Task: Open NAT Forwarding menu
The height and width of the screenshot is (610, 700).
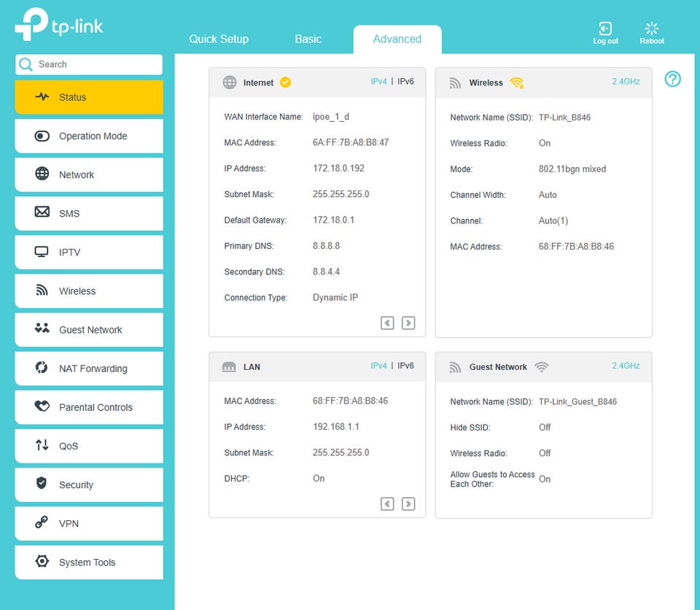Action: coord(89,368)
